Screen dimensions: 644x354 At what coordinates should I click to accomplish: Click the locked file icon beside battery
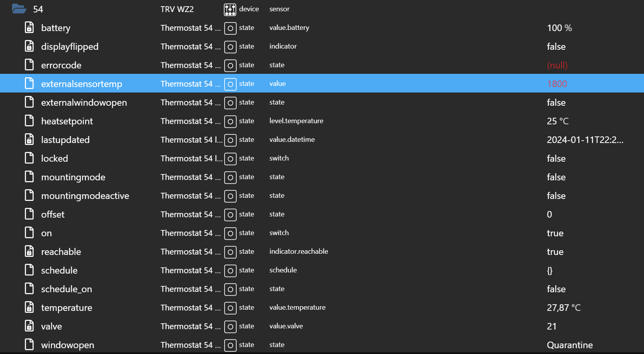pyautogui.click(x=29, y=28)
